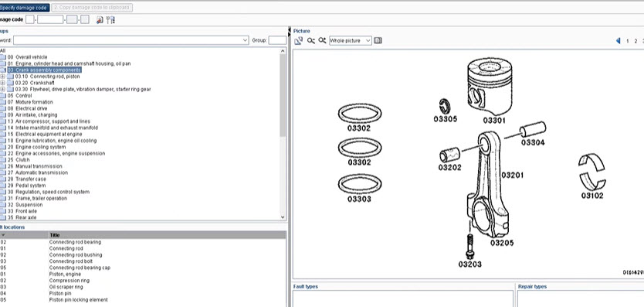Image resolution: width=644 pixels, height=307 pixels.
Task: Expand the 03.20 Crankshaft tree node
Action: point(2,83)
